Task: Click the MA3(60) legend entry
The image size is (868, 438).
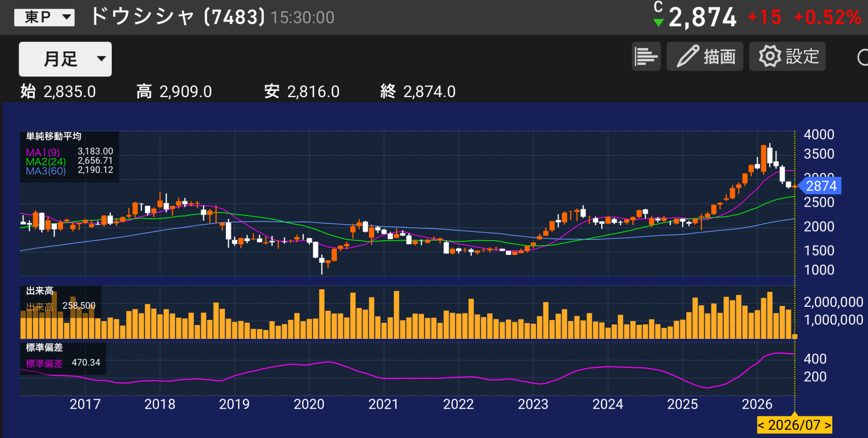Action: [x=46, y=171]
